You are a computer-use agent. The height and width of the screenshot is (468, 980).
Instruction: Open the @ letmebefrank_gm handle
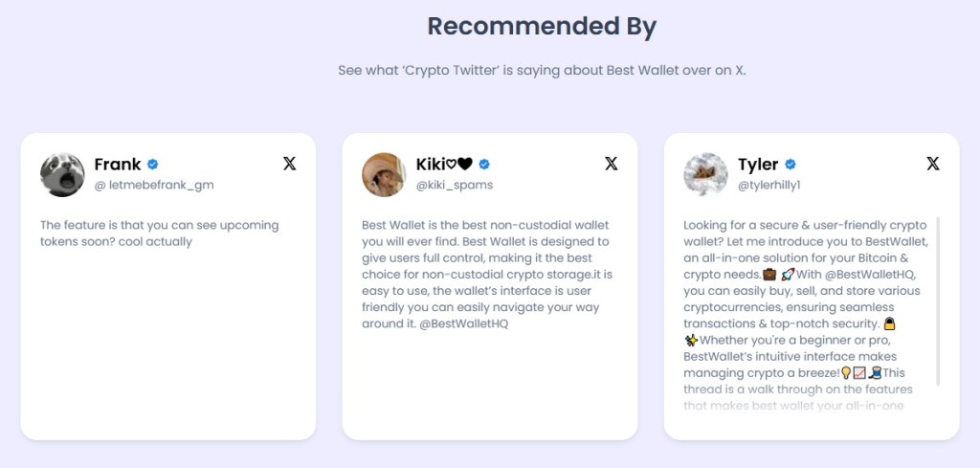(153, 185)
